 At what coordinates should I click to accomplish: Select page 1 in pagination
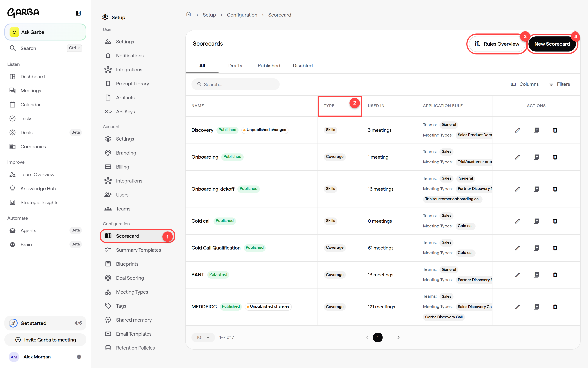378,337
